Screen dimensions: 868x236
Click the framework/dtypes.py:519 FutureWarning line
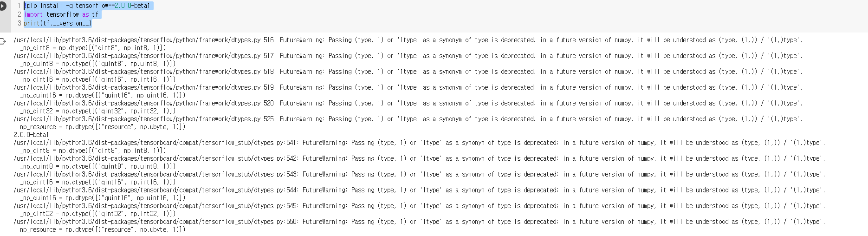(x=408, y=87)
